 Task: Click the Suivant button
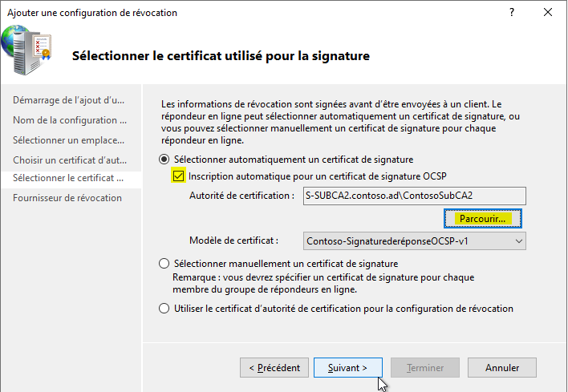(348, 368)
